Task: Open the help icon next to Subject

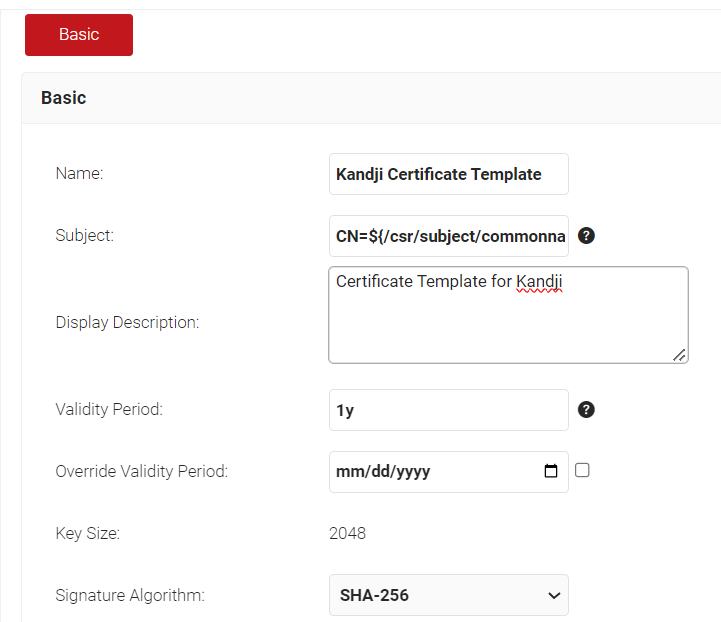Action: pos(587,236)
